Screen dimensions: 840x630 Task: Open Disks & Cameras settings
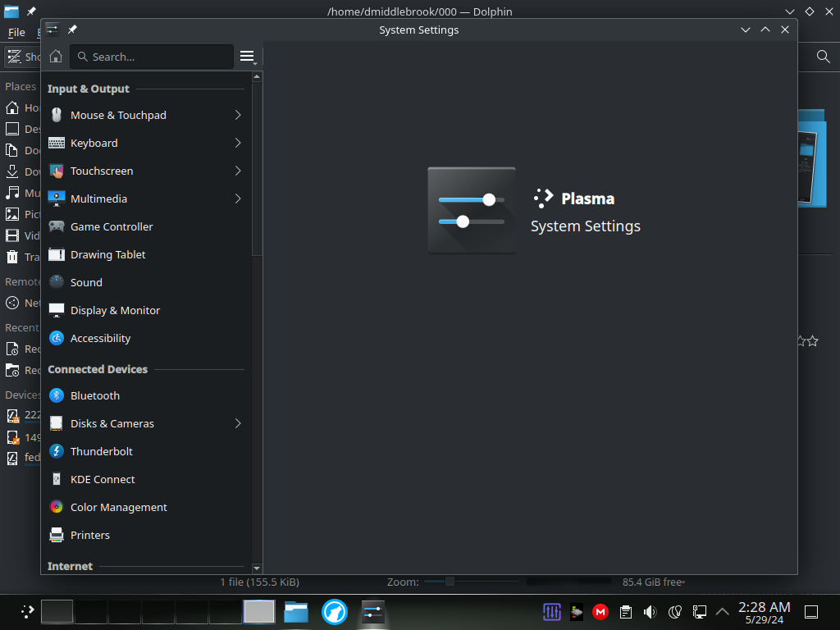[146, 423]
